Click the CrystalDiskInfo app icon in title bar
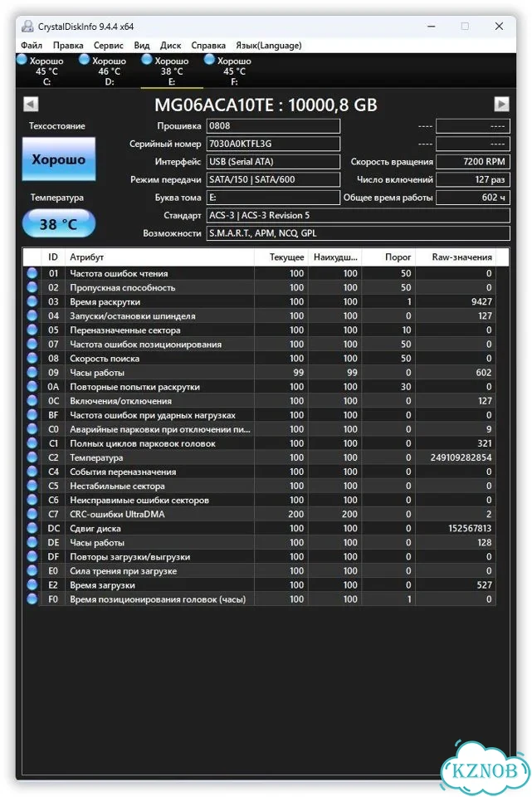532x797 pixels. tap(27, 27)
